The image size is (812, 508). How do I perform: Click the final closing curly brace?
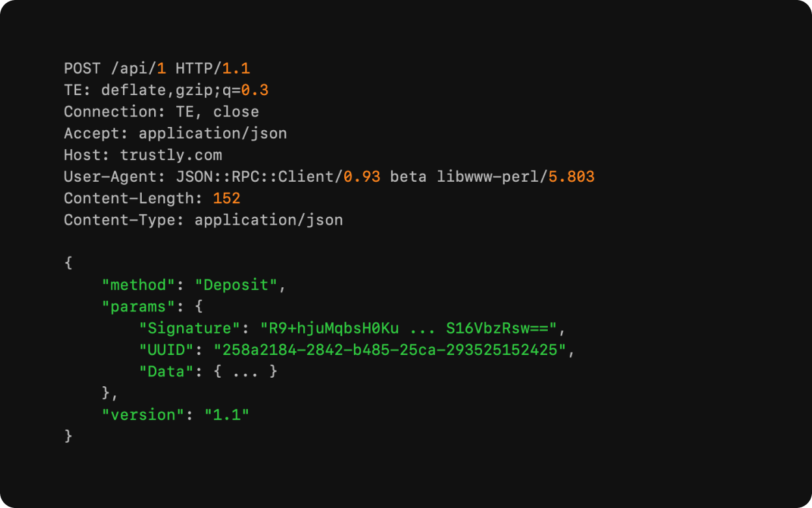[x=68, y=436]
